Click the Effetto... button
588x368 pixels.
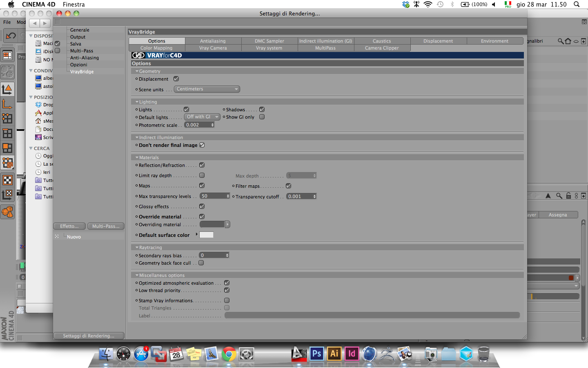tap(69, 226)
